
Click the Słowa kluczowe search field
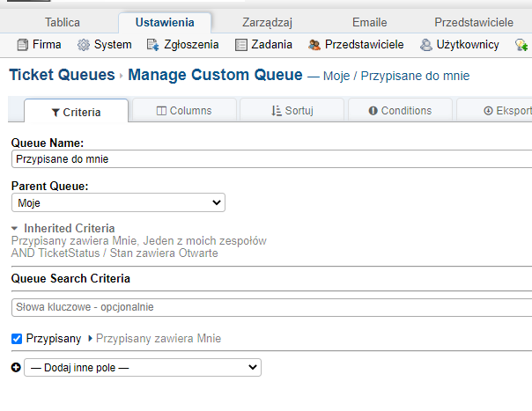pyautogui.click(x=271, y=307)
